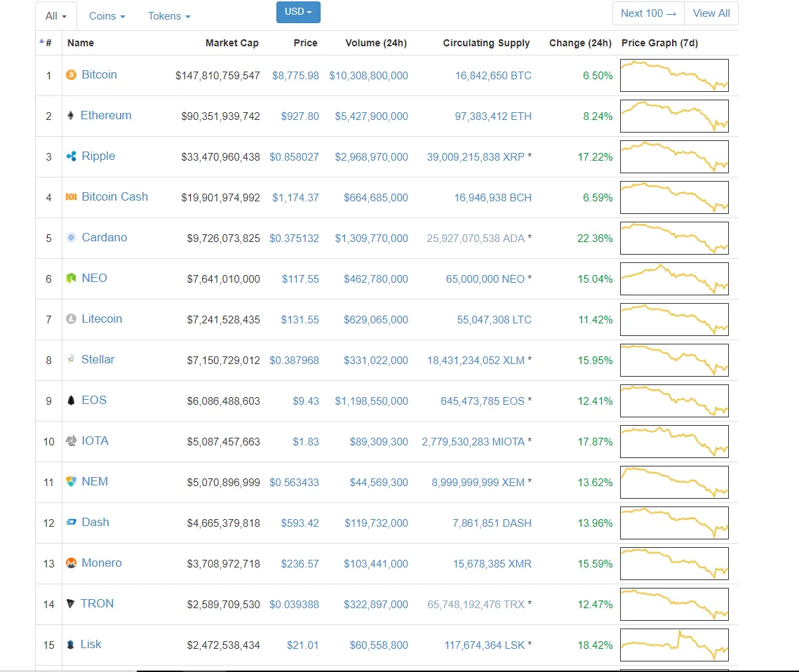Click the Litecoin logo icon
Viewport: 799px width, 672px height.
coord(72,318)
